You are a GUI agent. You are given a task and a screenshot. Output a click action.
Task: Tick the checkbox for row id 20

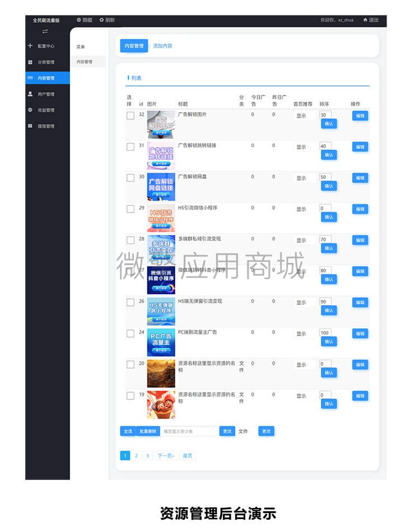click(130, 364)
